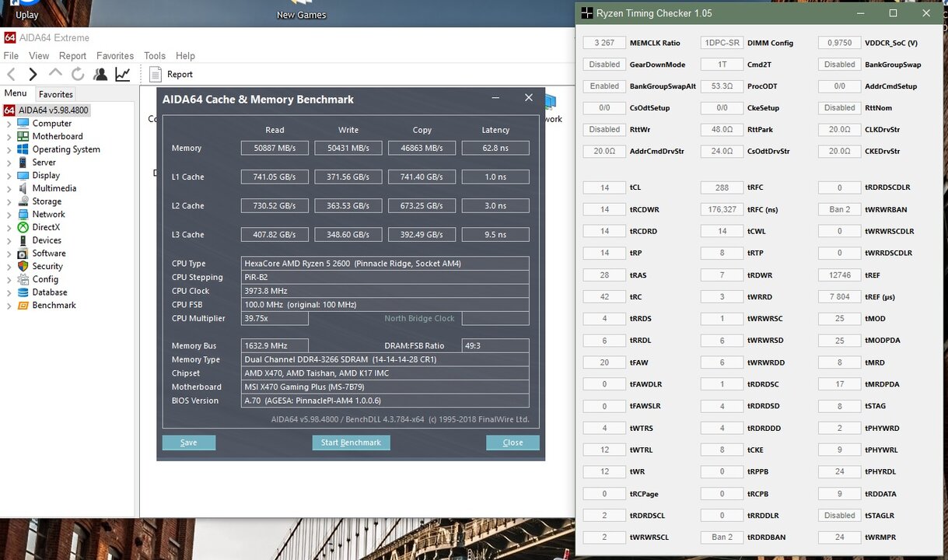This screenshot has height=560, width=948.
Task: Open the File menu
Action: (x=11, y=56)
